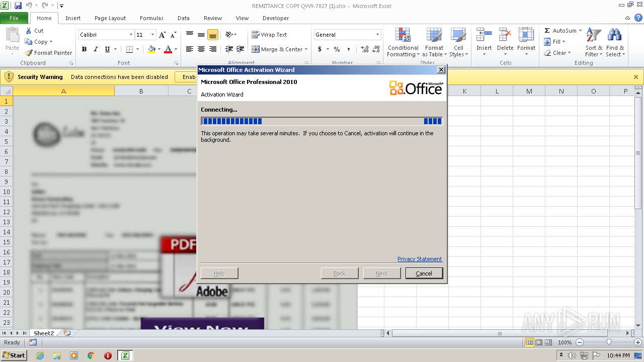
Task: Click Decrease Decimal icon
Action: point(376,49)
